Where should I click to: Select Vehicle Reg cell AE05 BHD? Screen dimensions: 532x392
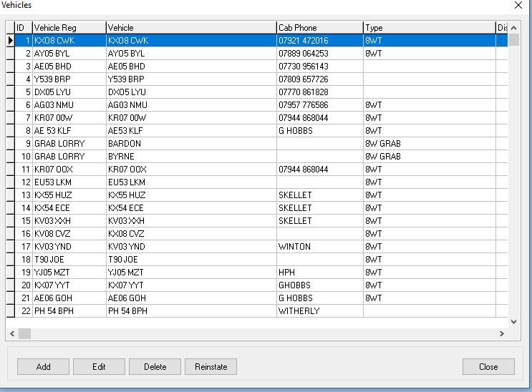coord(69,67)
